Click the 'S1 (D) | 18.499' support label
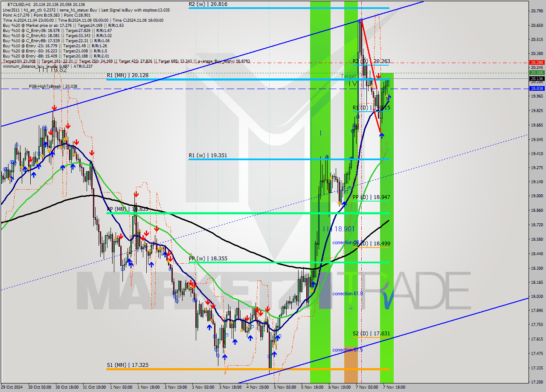The image size is (546, 392). [371, 244]
